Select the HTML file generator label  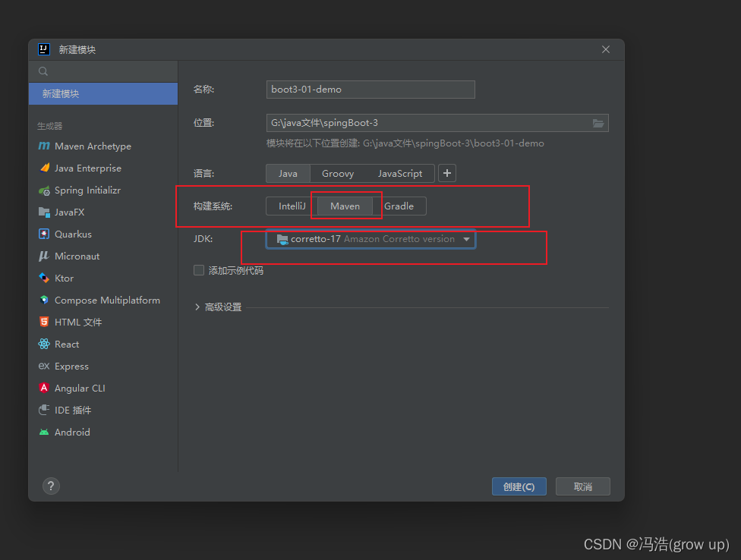(x=78, y=322)
